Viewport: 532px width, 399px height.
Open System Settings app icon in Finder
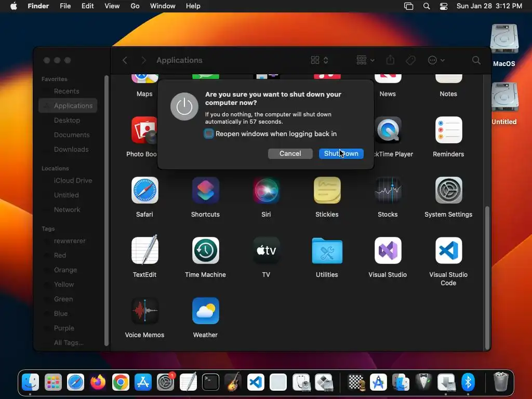448,190
